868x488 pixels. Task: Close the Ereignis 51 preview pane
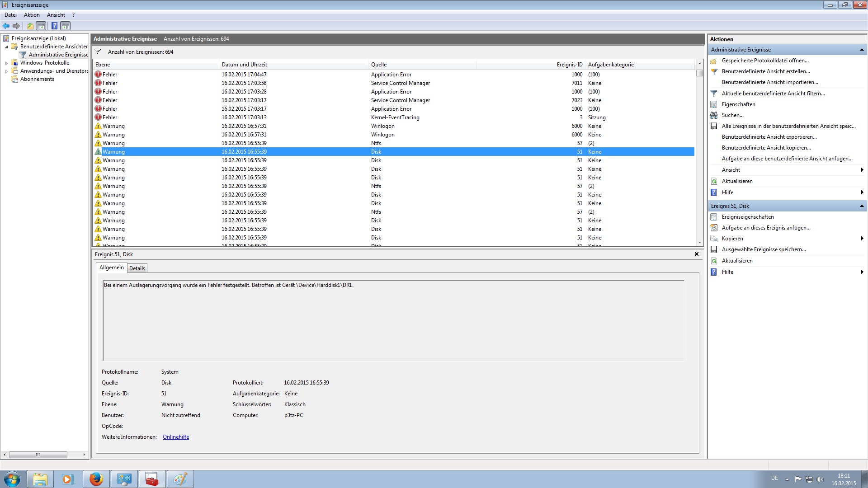click(696, 254)
